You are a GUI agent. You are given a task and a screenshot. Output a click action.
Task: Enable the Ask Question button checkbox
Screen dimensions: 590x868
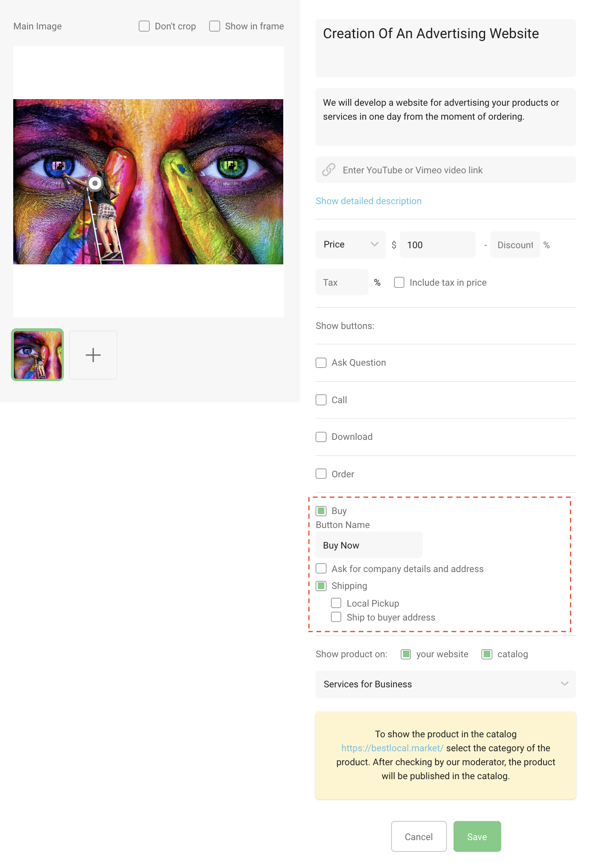[321, 363]
